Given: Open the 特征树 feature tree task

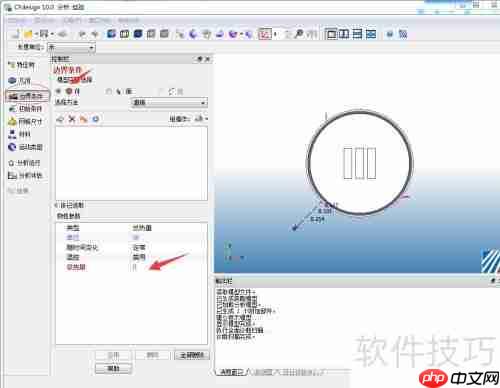Looking at the screenshot, I should (22, 65).
